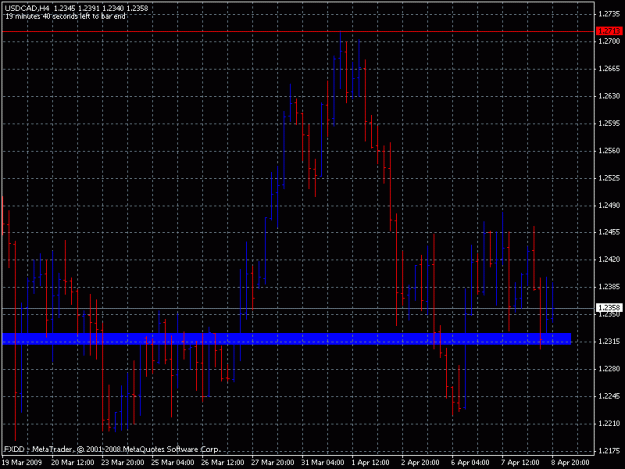Click the 1.2525 price axis label

[609, 178]
